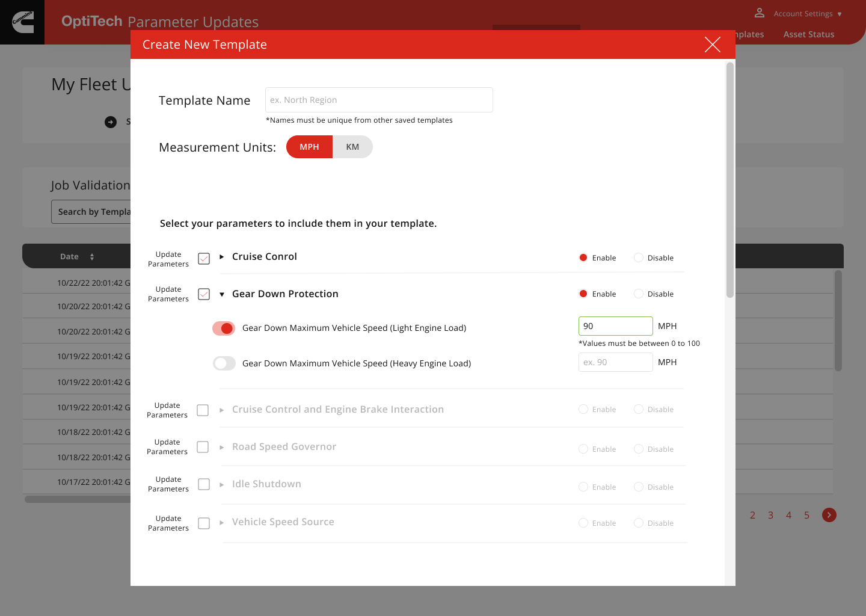This screenshot has height=616, width=866.
Task: Click the Cummins logo icon
Action: pyautogui.click(x=22, y=22)
